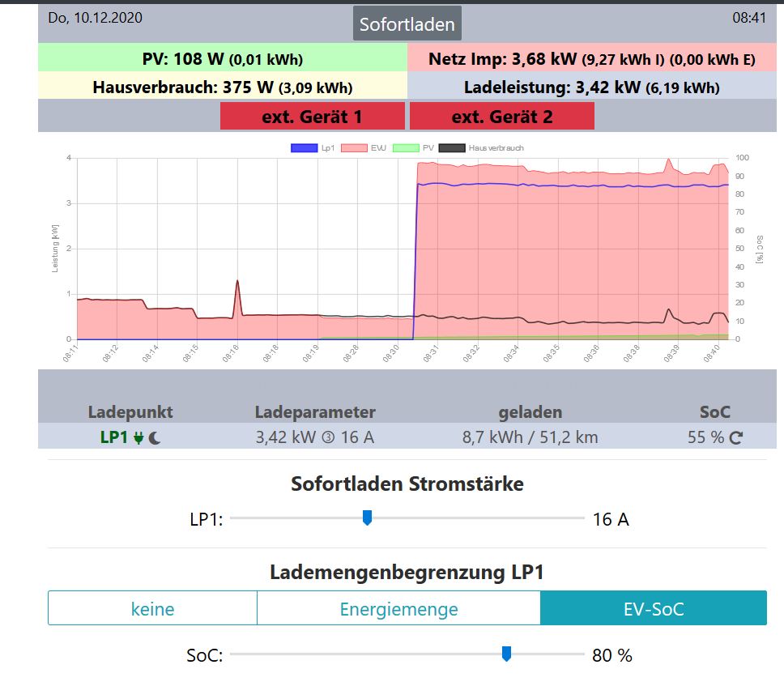Click the 'geladen' column header
Image resolution: width=784 pixels, height=686 pixels.
coord(530,412)
